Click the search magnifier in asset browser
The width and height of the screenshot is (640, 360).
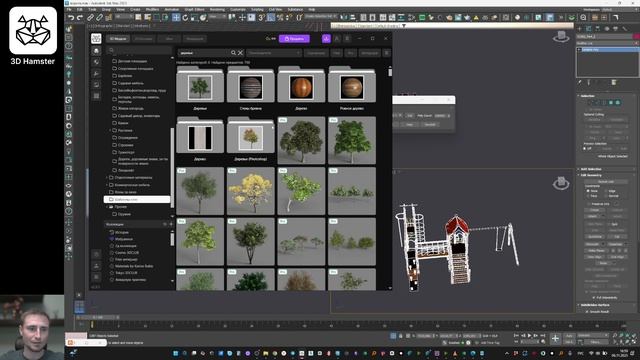(233, 53)
